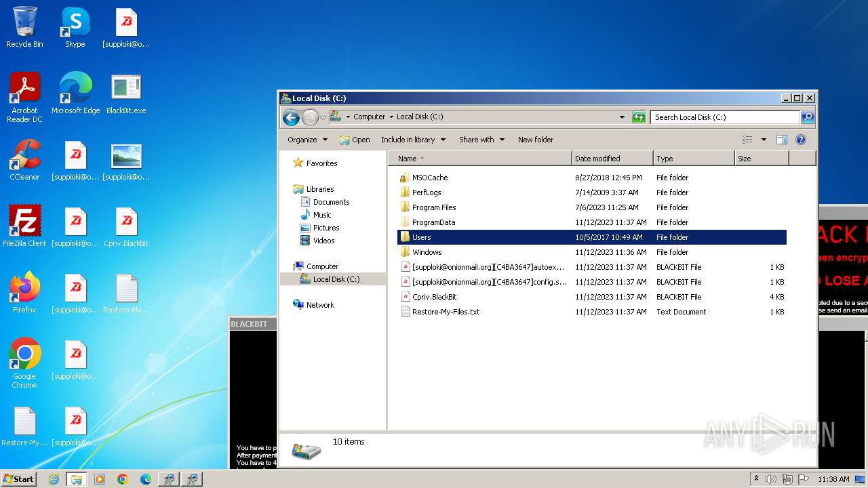Viewport: 868px width, 488px height.
Task: Open Acrobat Reader DC desktop shortcut
Action: pos(24,98)
